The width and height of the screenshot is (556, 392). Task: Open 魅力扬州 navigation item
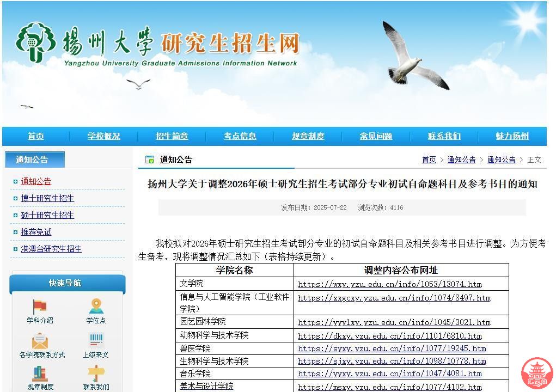[x=512, y=136]
